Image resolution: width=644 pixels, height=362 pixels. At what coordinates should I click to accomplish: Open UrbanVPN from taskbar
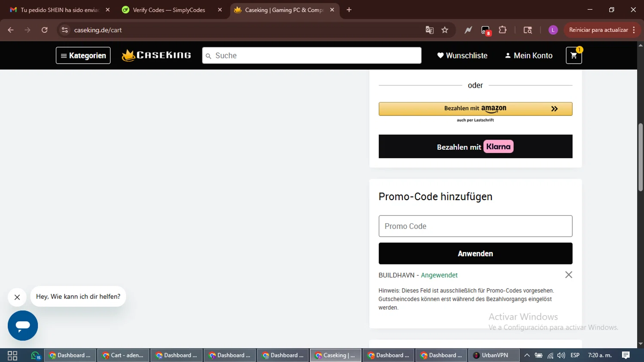coord(493,356)
